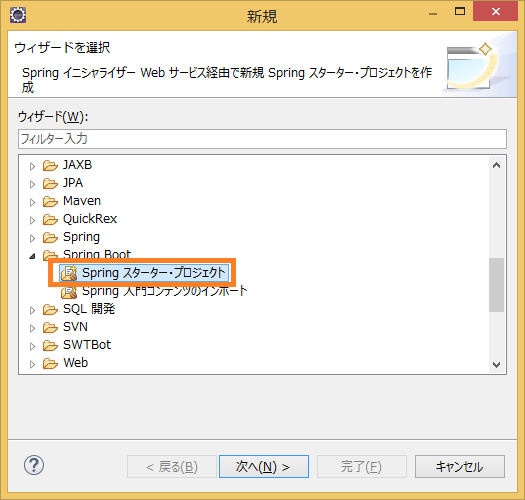This screenshot has height=500, width=525.
Task: Expand the Web category arrow
Action: (x=32, y=364)
